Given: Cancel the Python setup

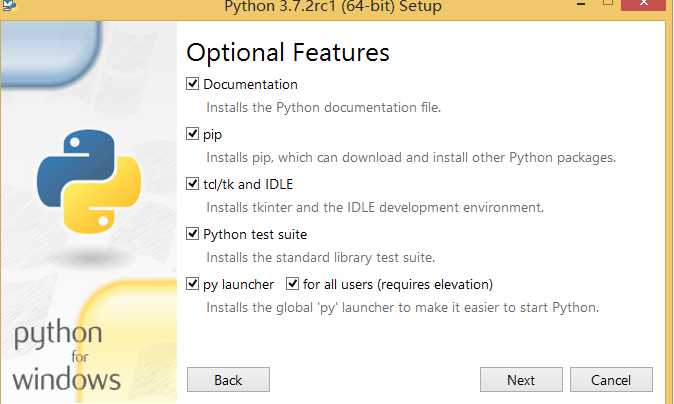Looking at the screenshot, I should click(611, 380).
